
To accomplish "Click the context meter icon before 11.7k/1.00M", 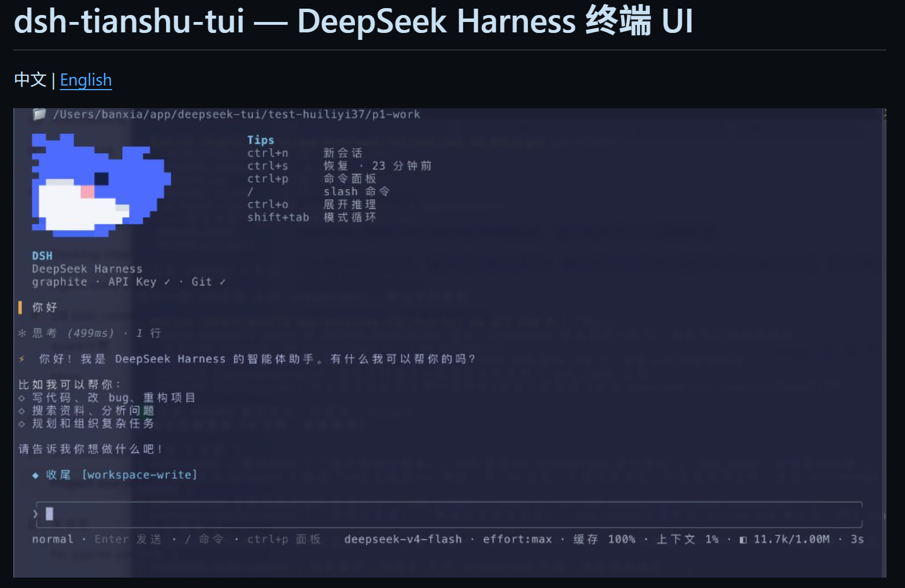I will (x=743, y=539).
